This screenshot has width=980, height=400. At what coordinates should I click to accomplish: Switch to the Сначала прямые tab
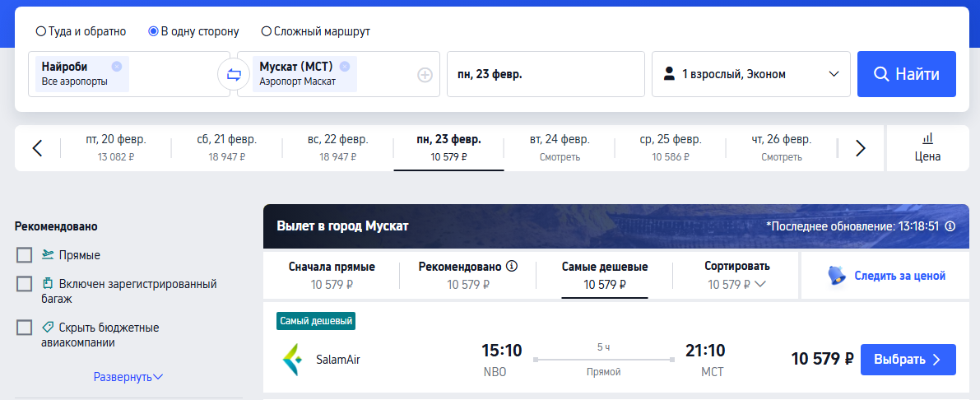click(332, 275)
